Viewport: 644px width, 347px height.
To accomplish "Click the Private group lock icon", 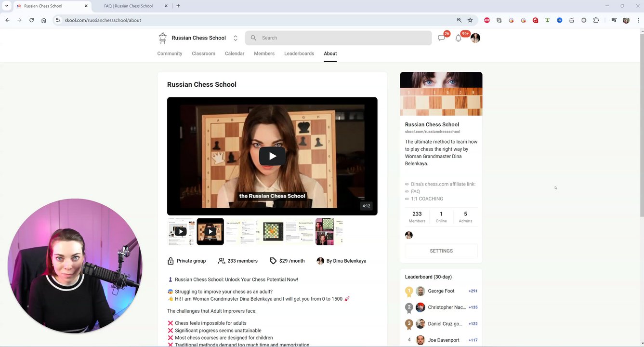I will [171, 261].
